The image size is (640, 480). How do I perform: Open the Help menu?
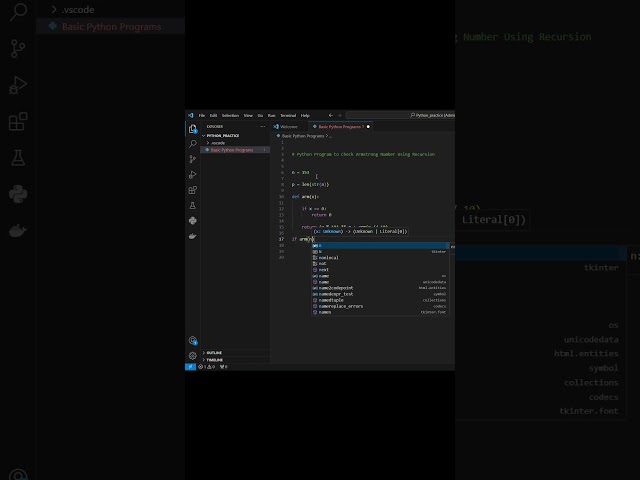tap(305, 116)
